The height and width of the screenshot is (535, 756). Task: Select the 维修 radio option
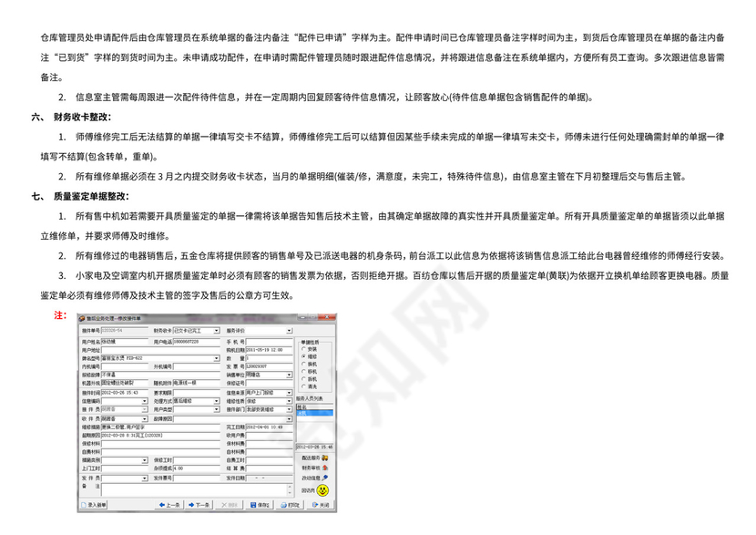coord(302,356)
